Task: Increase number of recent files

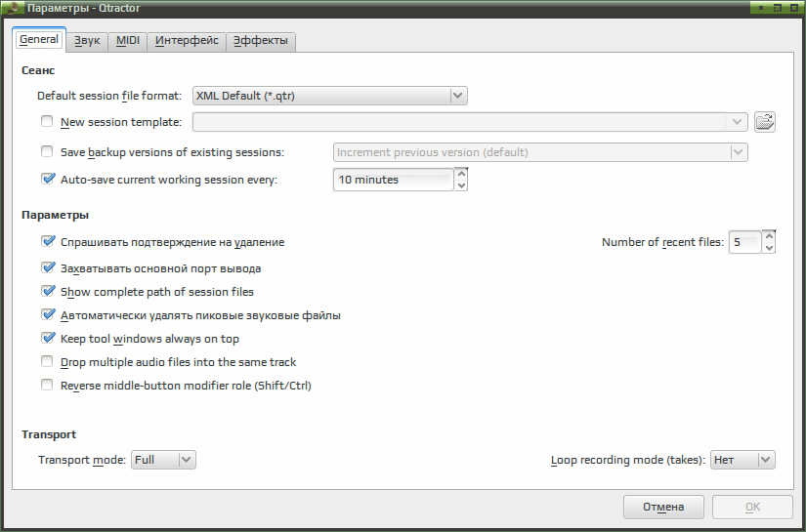Action: 769,235
